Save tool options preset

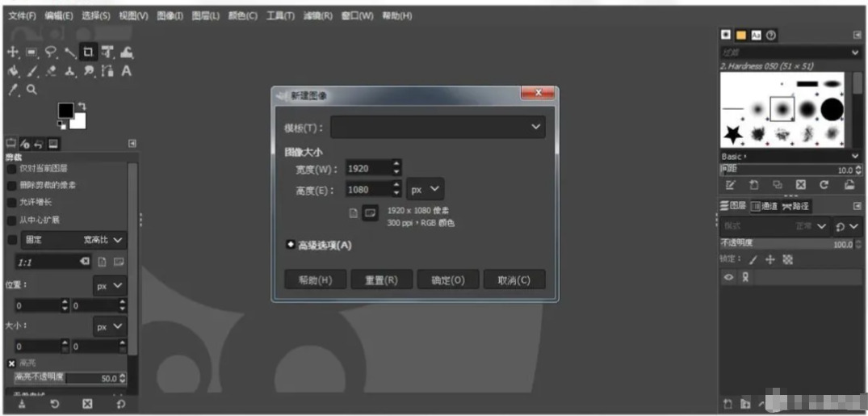pyautogui.click(x=21, y=404)
